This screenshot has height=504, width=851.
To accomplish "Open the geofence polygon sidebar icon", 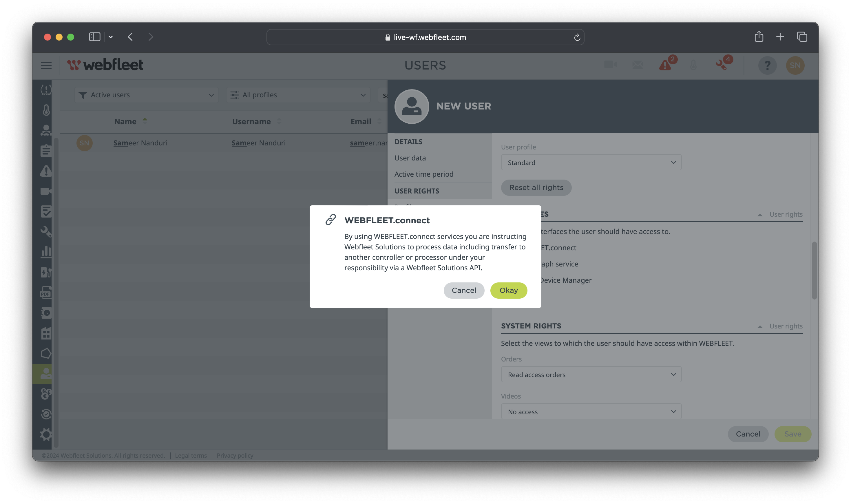I will (x=46, y=354).
